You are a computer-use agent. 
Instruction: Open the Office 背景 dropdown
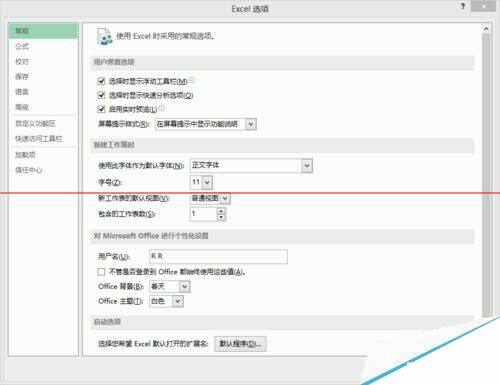[184, 287]
